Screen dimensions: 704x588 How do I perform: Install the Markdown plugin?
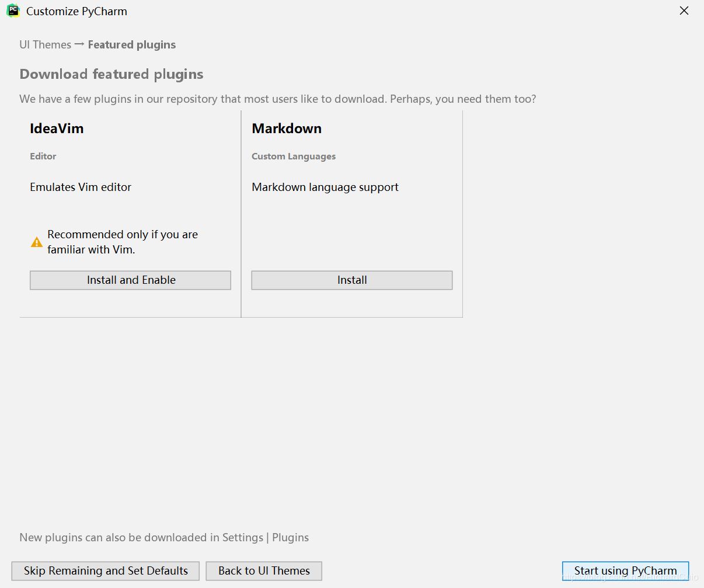coord(351,280)
